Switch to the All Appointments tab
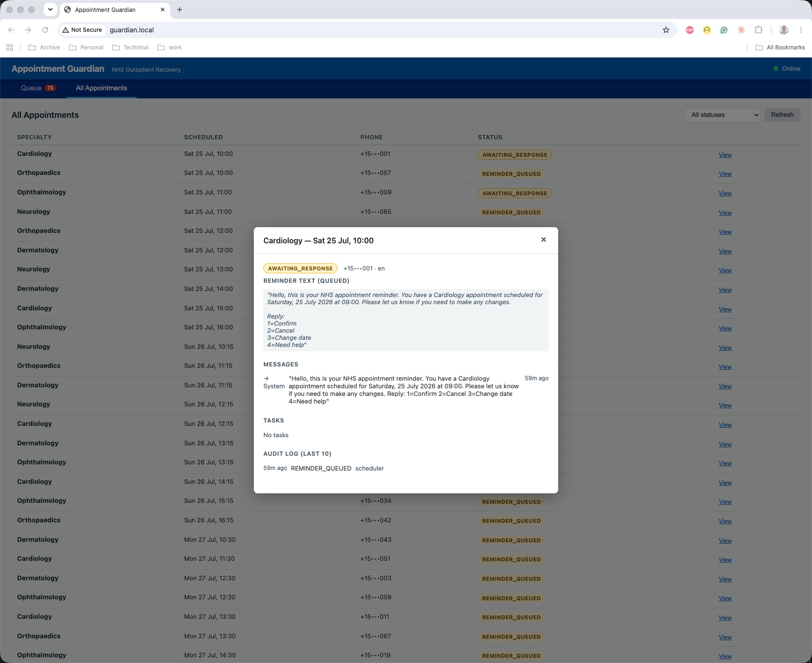This screenshot has width=812, height=663. pyautogui.click(x=101, y=88)
